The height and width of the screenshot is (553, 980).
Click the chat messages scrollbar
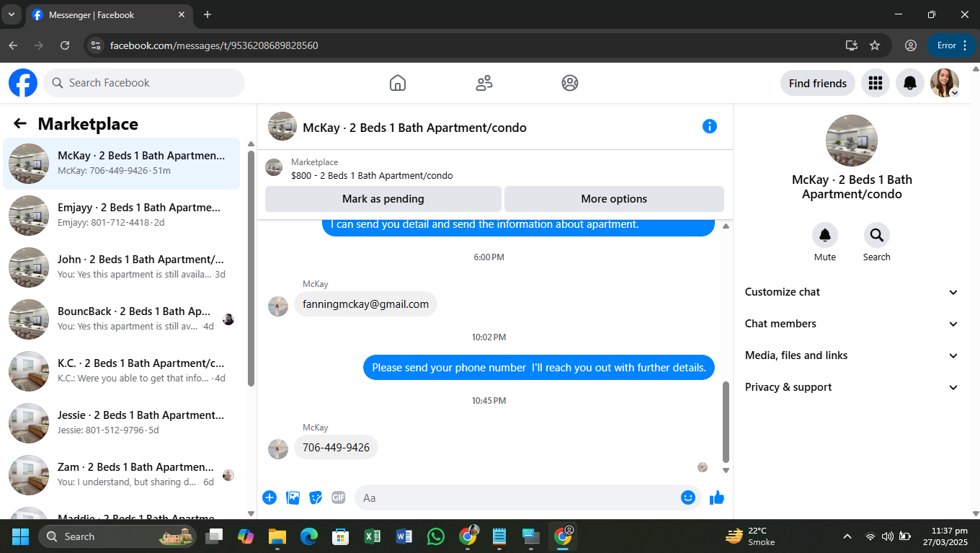[x=726, y=422]
